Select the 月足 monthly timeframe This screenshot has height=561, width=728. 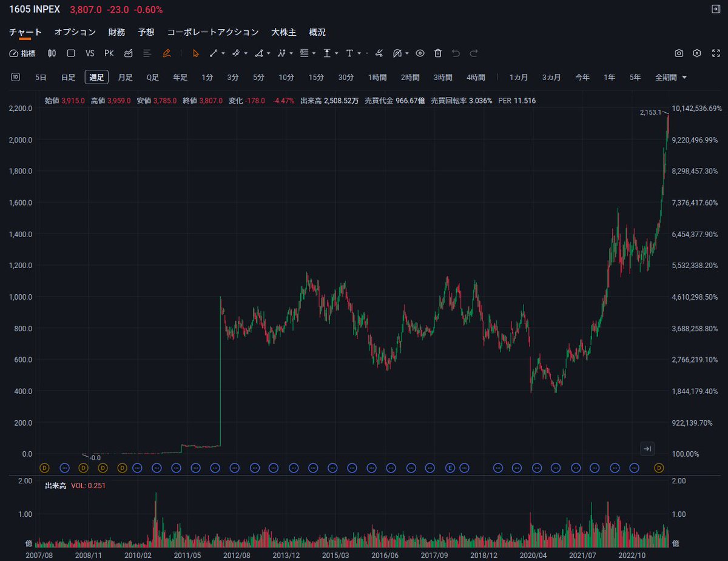click(125, 77)
